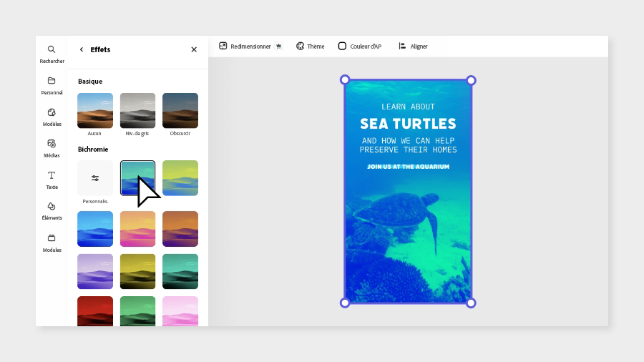Open the Modules section

click(x=52, y=243)
